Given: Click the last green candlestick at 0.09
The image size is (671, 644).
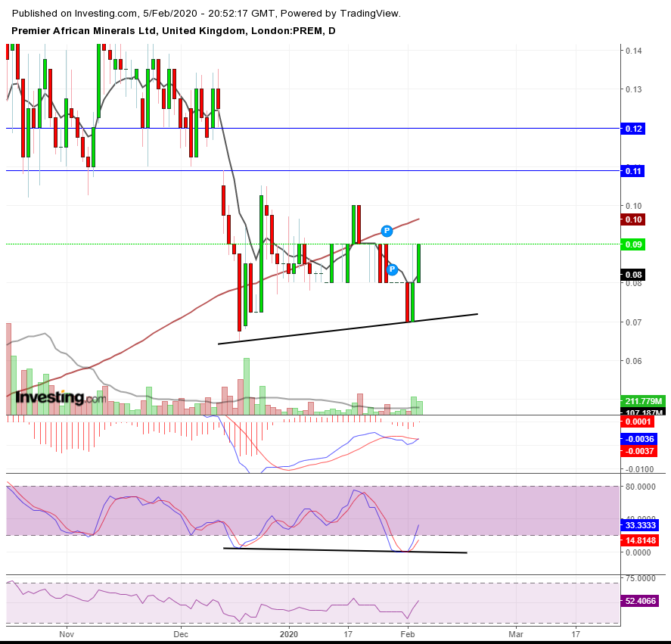Looking at the screenshot, I should click(x=418, y=263).
